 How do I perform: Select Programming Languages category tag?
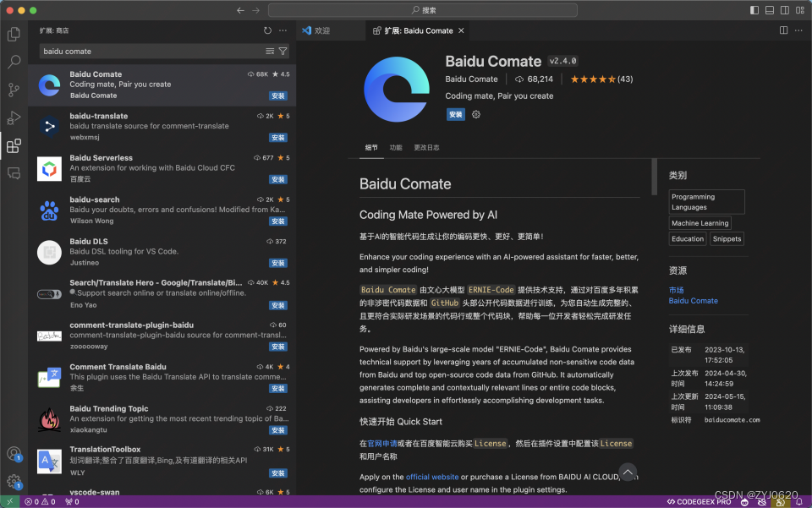click(706, 202)
